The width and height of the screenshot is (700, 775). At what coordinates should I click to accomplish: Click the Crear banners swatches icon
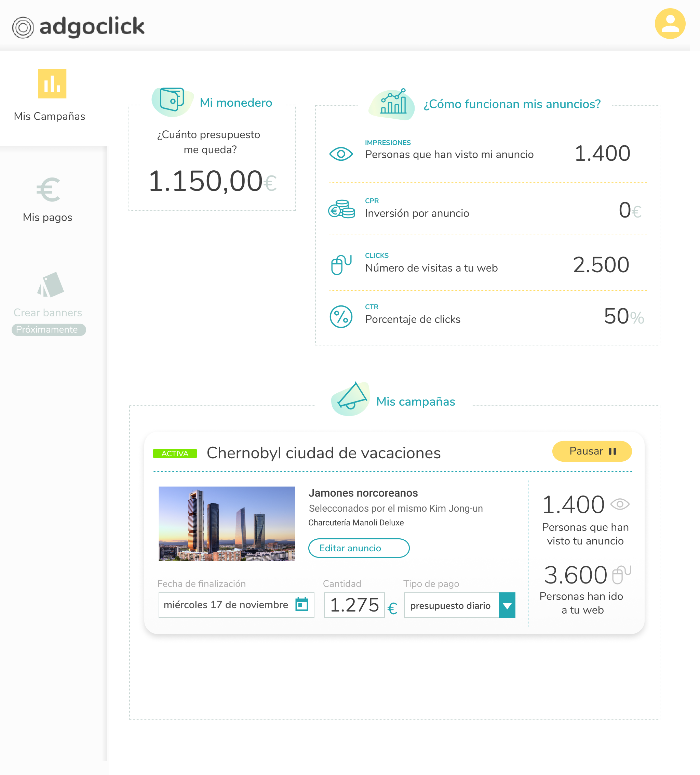pos(50,285)
